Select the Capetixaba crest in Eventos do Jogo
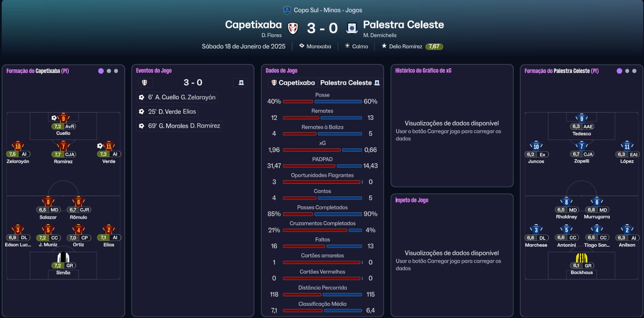The height and width of the screenshot is (318, 644). click(144, 83)
